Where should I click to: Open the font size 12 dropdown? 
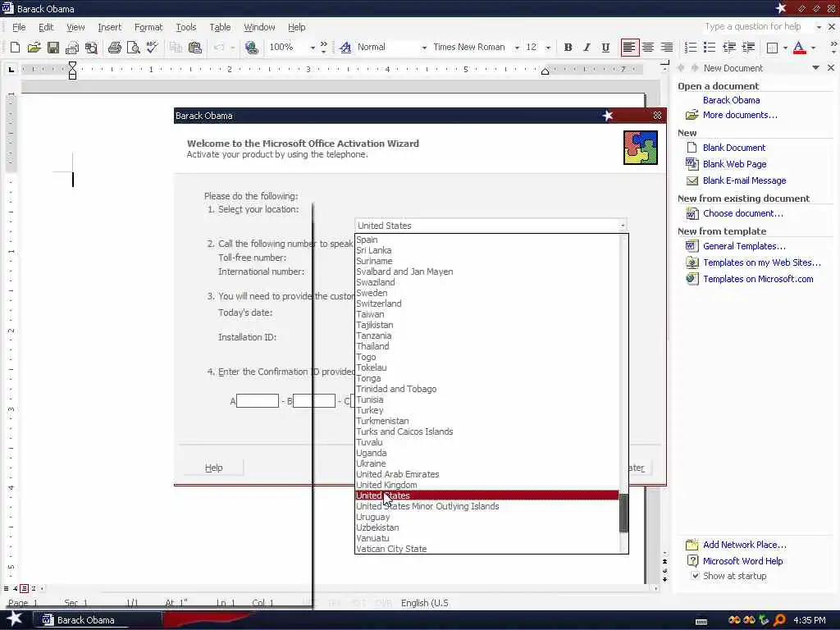click(547, 48)
